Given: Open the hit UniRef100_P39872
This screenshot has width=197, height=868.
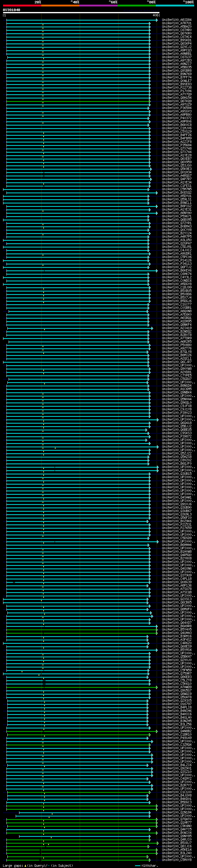Looking at the screenshot, I should pyautogui.click(x=177, y=436).
